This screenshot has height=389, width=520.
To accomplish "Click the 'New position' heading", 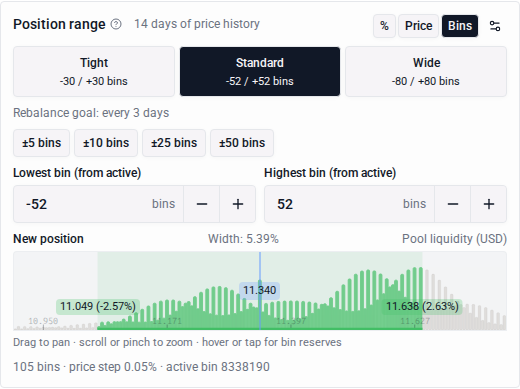I will click(x=48, y=239).
